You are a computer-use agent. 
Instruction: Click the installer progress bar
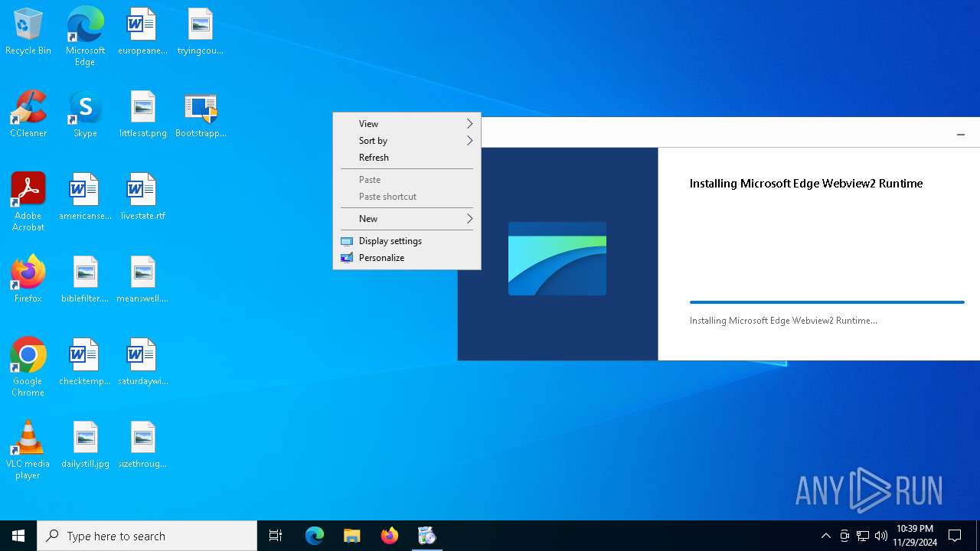827,302
